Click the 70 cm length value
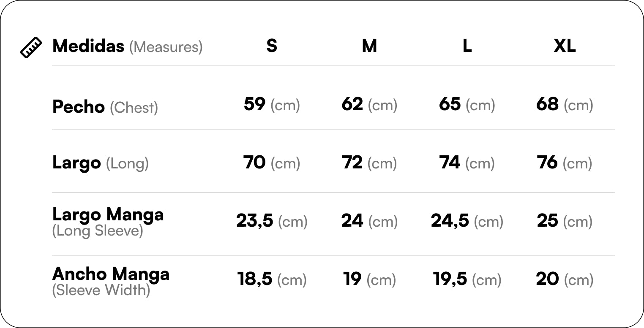Viewport: 644px width, 328px height. [x=272, y=163]
